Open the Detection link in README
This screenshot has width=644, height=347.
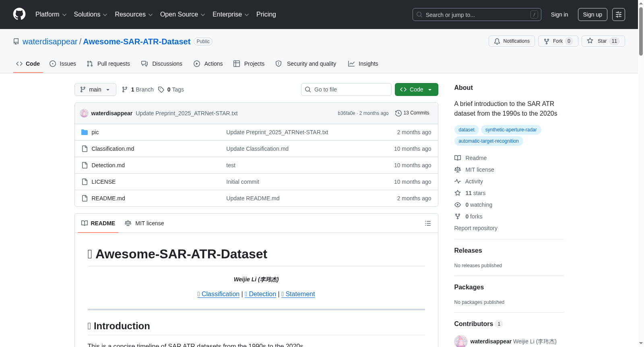[260, 294]
